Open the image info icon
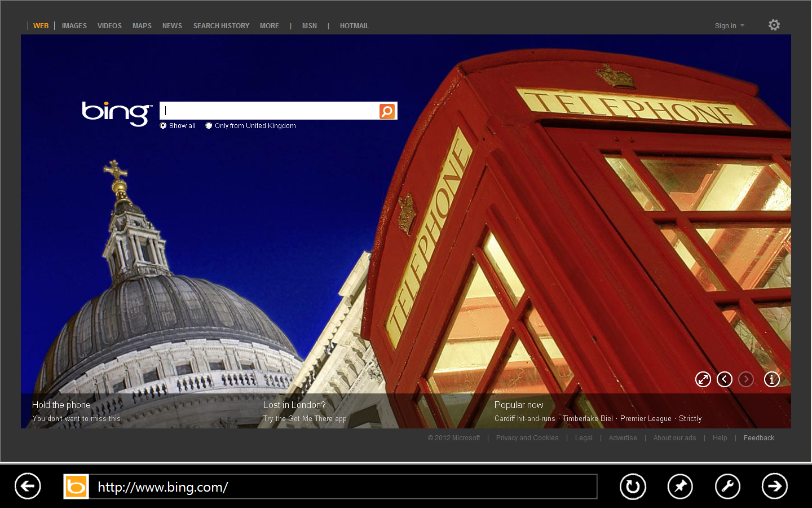The image size is (812, 508). (772, 379)
